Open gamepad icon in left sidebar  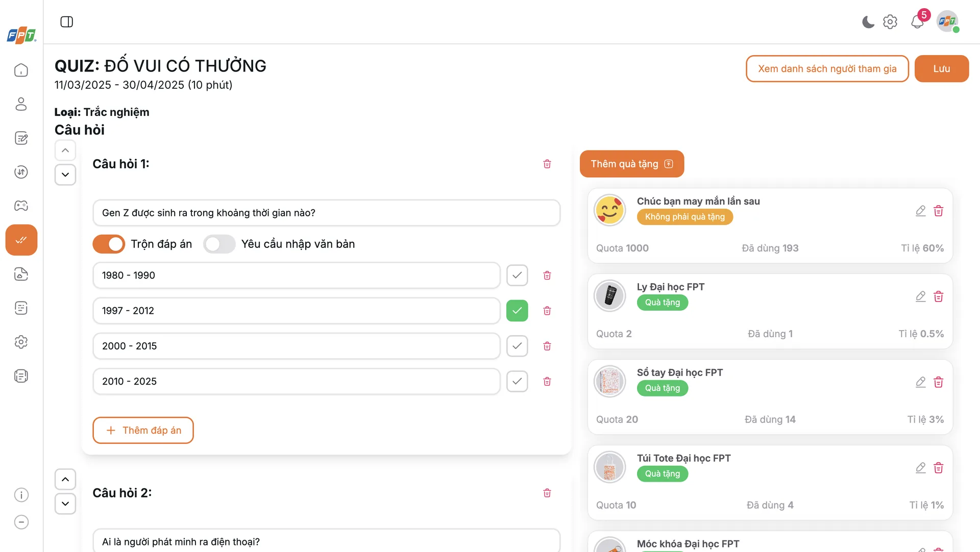click(21, 206)
